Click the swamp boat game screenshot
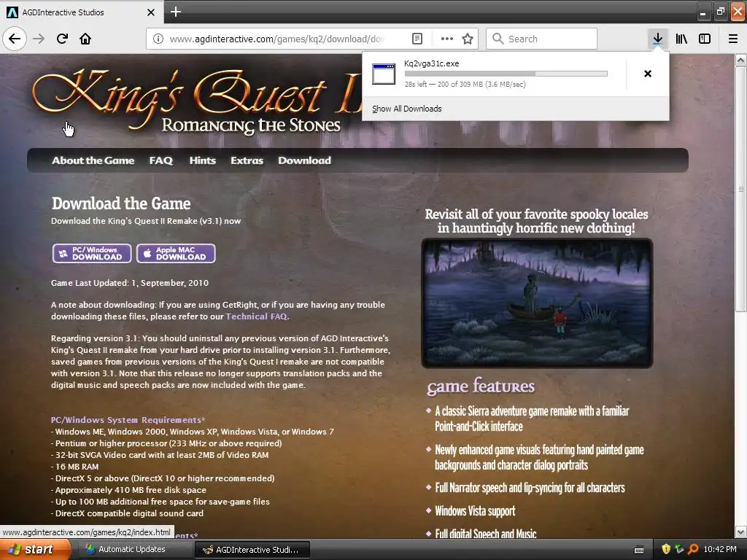 [537, 303]
